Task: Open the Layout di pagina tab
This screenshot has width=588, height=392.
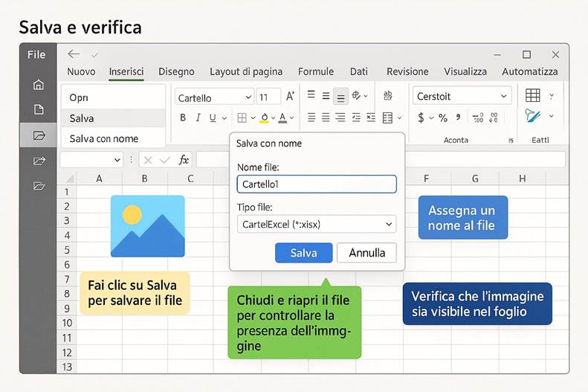Action: click(246, 71)
